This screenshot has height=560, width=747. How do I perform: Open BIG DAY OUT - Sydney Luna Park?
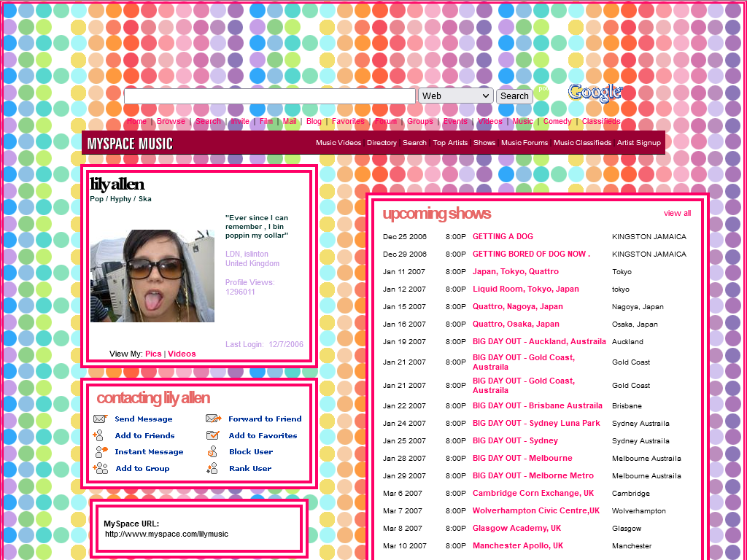(536, 423)
